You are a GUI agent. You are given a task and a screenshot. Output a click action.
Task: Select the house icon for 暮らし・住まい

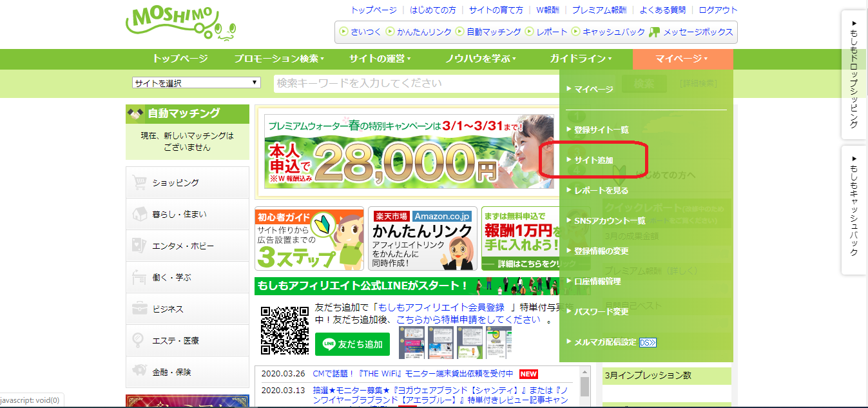point(139,215)
